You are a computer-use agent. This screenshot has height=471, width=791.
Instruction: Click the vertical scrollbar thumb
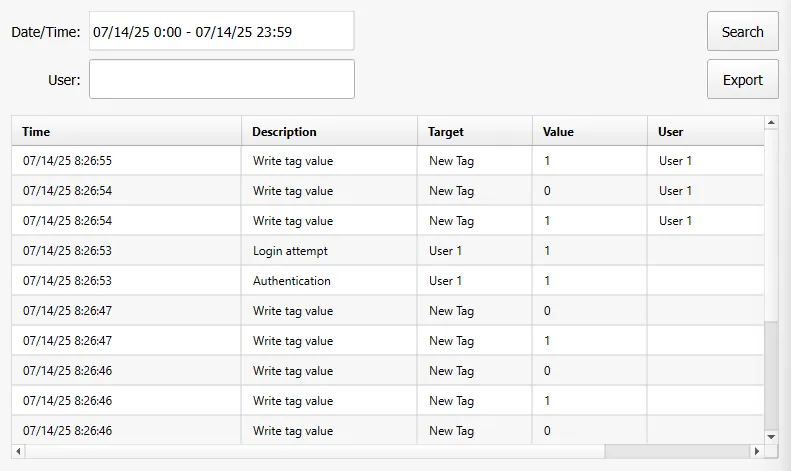click(x=771, y=375)
